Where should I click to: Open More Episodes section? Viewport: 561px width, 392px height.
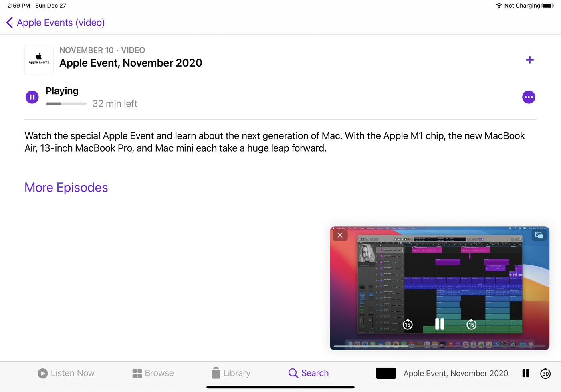[66, 187]
